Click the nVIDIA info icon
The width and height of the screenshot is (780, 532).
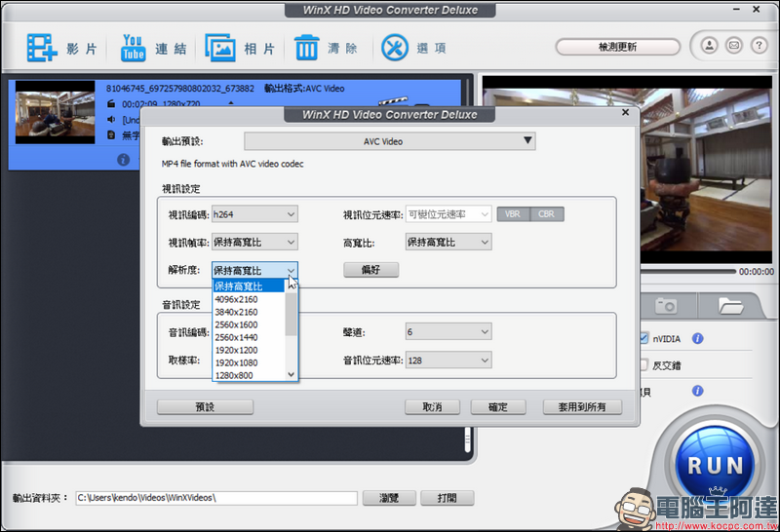698,339
